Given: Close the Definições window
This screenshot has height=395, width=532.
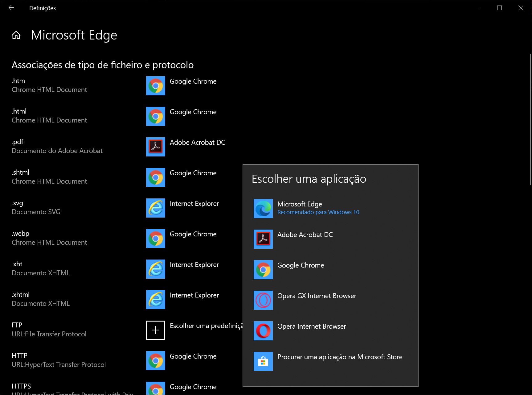Looking at the screenshot, I should (x=521, y=8).
